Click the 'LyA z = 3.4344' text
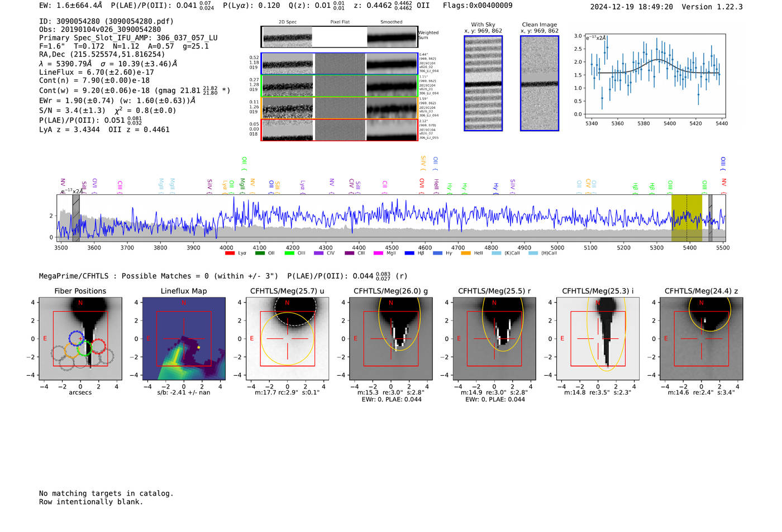782x532 pixels. (x=69, y=130)
